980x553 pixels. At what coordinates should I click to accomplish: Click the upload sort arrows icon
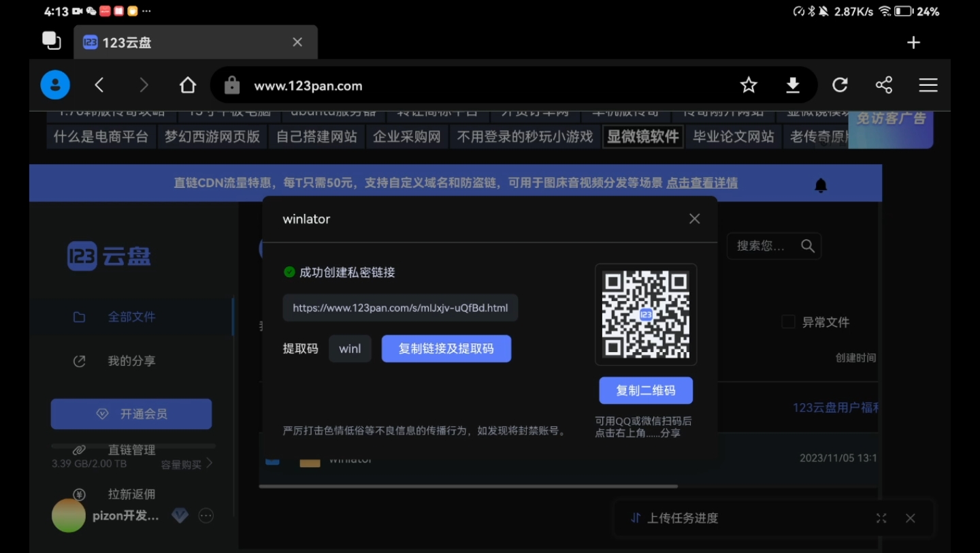[635, 518]
